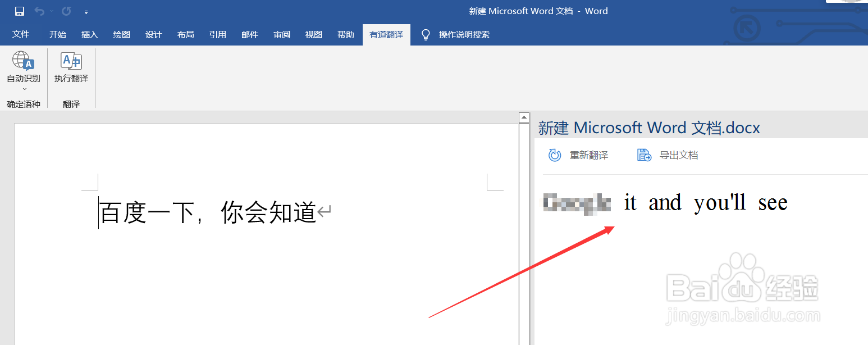
Task: Switch to the 插入 tab
Action: pyautogui.click(x=90, y=34)
